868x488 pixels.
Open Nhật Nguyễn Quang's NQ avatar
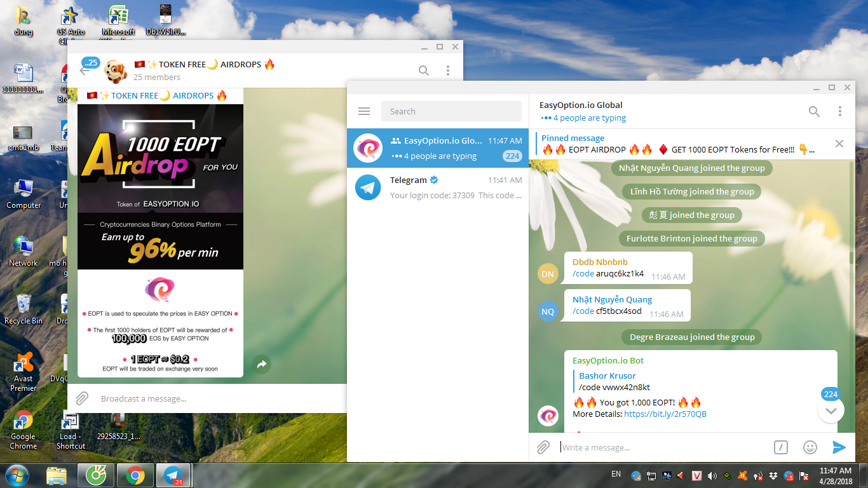pyautogui.click(x=548, y=311)
